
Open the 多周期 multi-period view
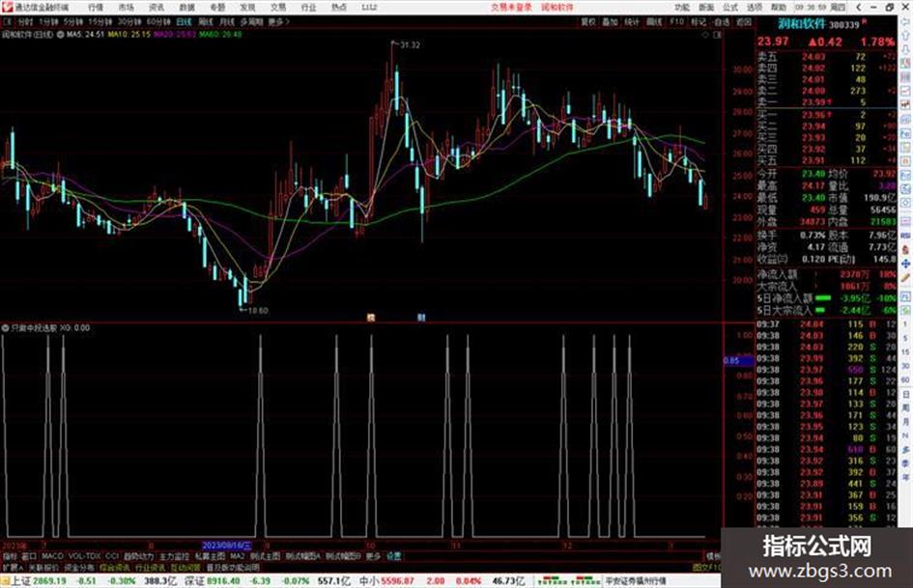pyautogui.click(x=251, y=21)
